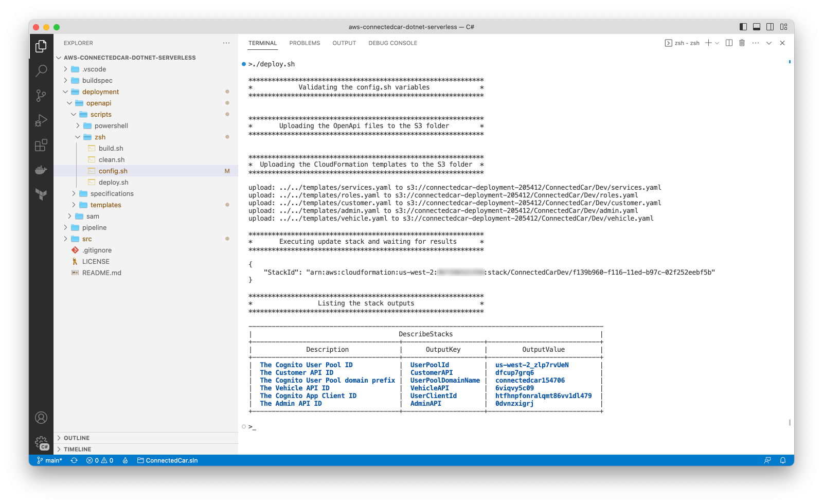Expand the powershell folder
Viewport: 823px width, 504px height.
coord(146,125)
